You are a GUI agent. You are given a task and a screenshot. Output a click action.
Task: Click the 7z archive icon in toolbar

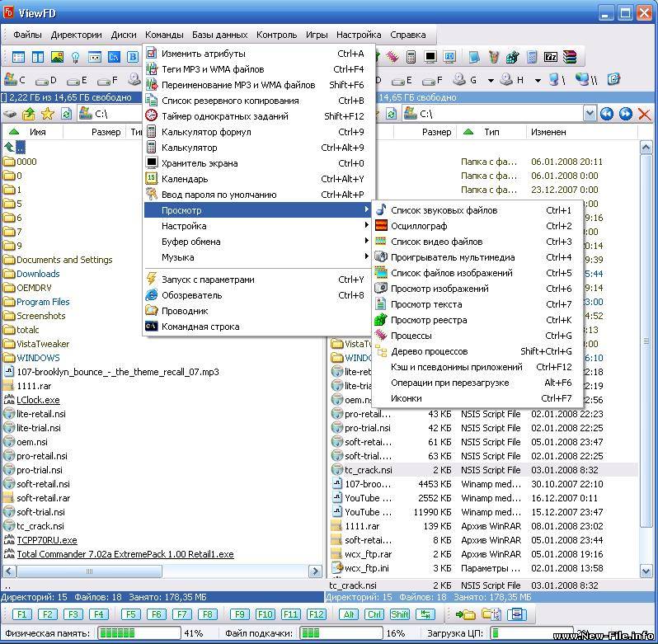tap(550, 57)
